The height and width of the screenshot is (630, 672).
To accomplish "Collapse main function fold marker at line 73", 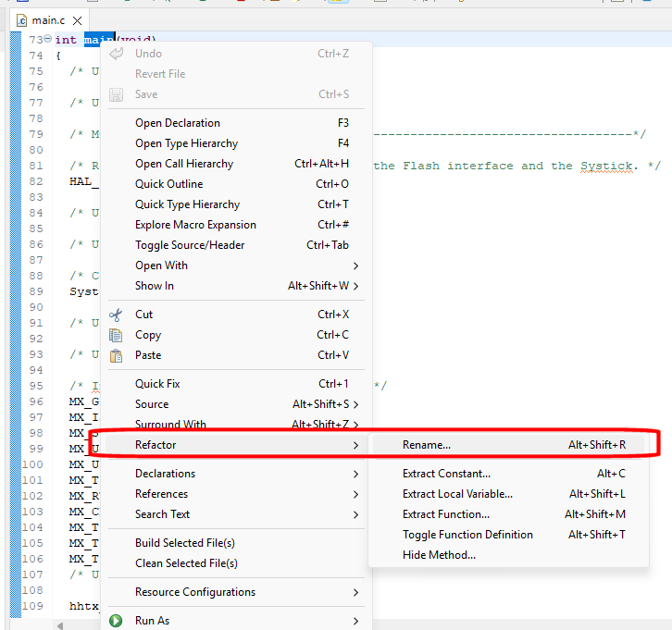I will 48,40.
